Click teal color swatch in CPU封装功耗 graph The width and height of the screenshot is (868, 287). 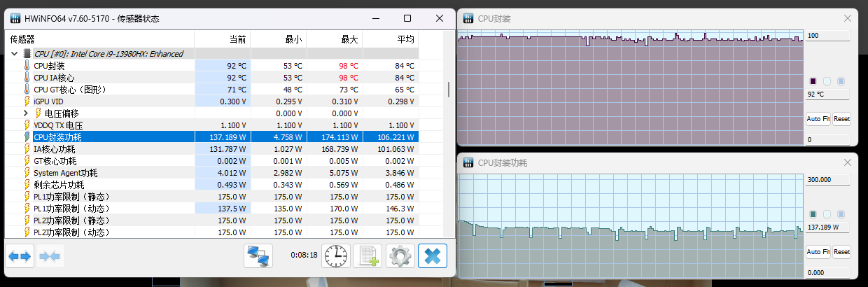coord(813,214)
